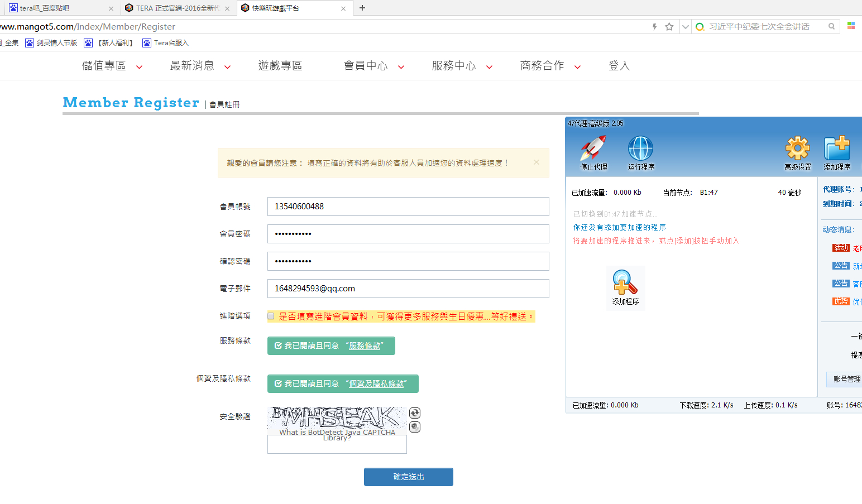
Task: Click the 47代理 高级版 2.95 title
Action: click(596, 123)
